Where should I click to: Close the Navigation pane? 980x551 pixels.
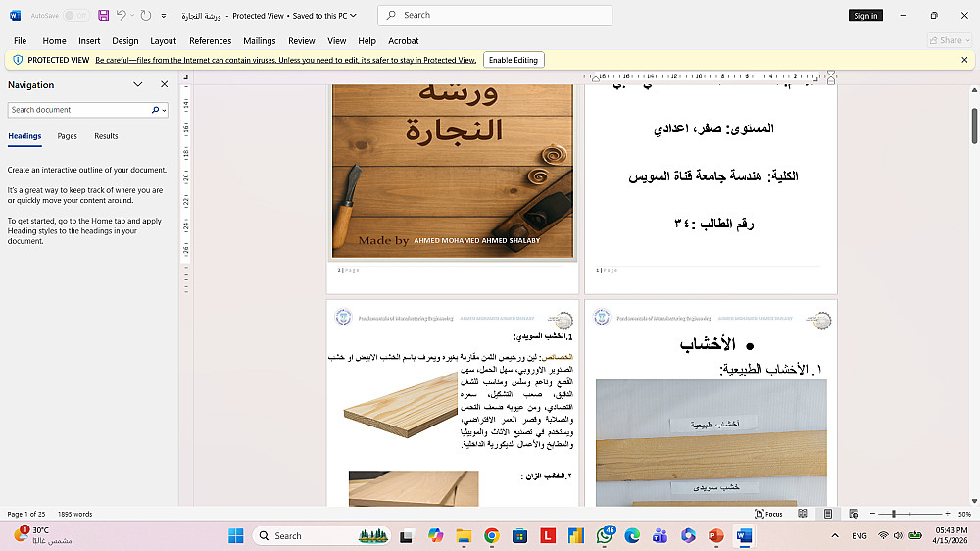pyautogui.click(x=164, y=85)
